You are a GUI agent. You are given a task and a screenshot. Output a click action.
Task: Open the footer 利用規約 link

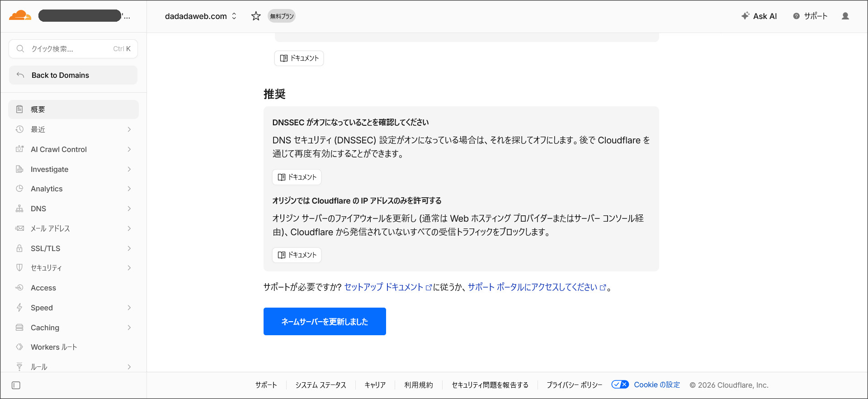[x=419, y=385]
